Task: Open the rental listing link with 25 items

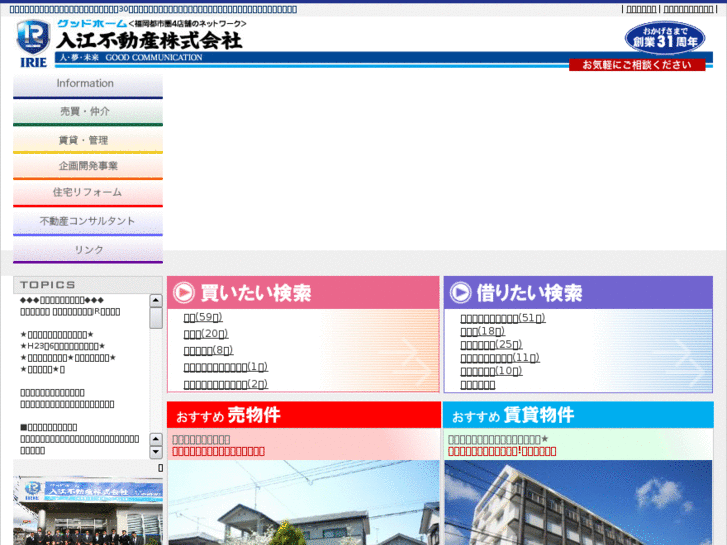Action: pos(491,345)
